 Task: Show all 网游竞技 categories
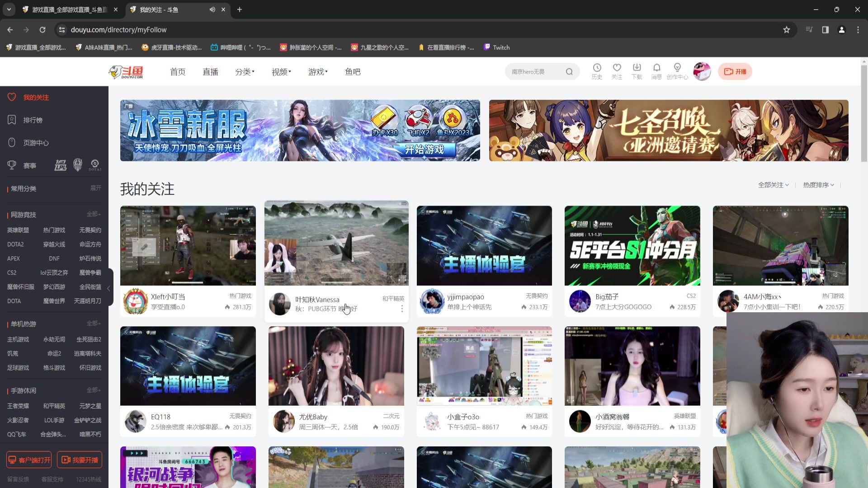(x=94, y=215)
